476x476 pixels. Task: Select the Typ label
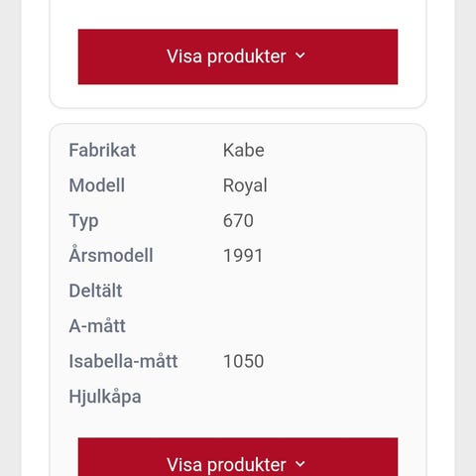[83, 221]
